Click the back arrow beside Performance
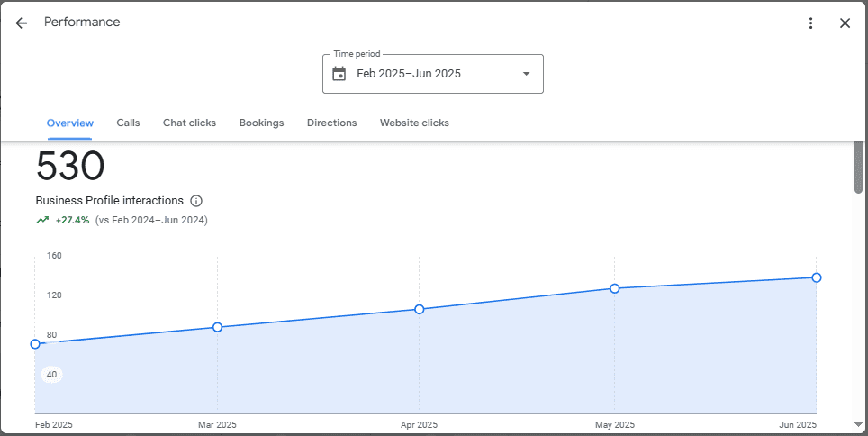Image resolution: width=868 pixels, height=436 pixels. (22, 23)
